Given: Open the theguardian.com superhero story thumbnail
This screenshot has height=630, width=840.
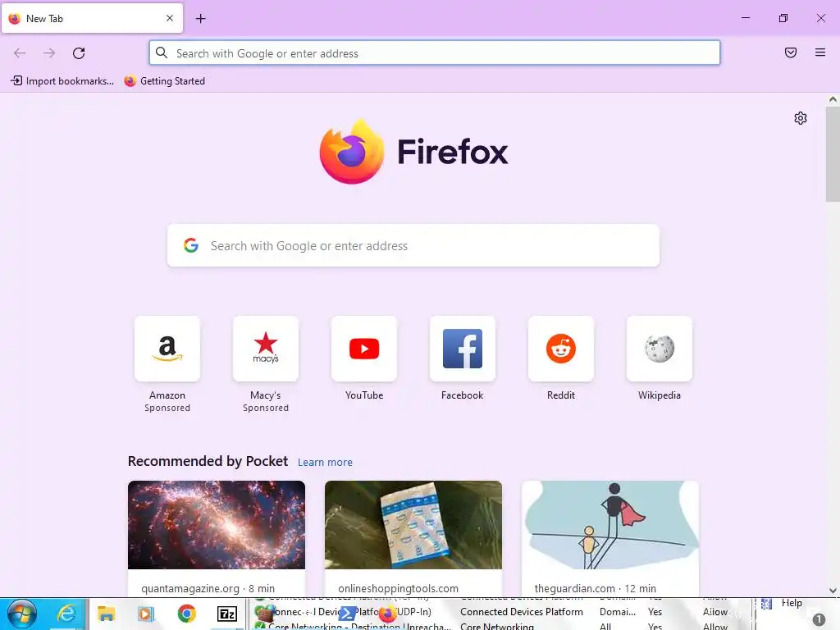Looking at the screenshot, I should point(610,525).
